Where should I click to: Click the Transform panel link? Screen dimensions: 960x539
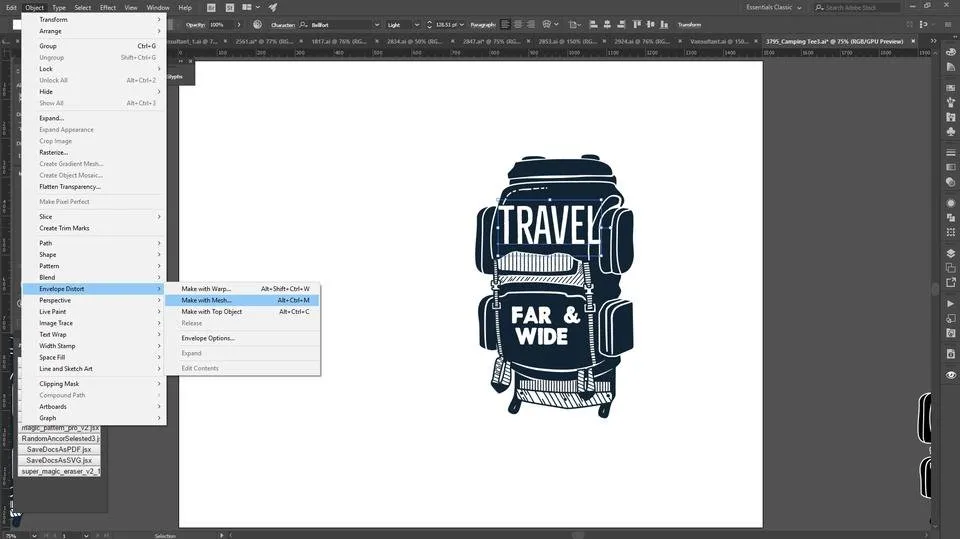pyautogui.click(x=689, y=25)
